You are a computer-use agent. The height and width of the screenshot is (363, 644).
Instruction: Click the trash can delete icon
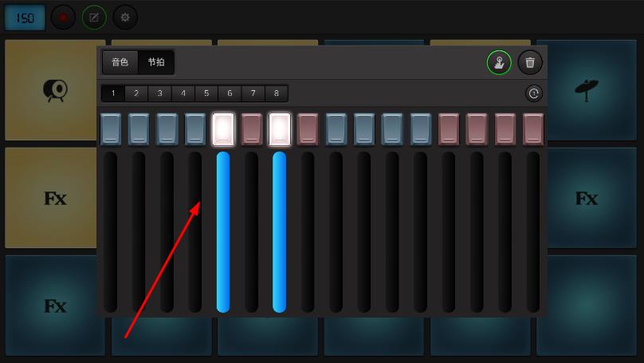pos(530,62)
